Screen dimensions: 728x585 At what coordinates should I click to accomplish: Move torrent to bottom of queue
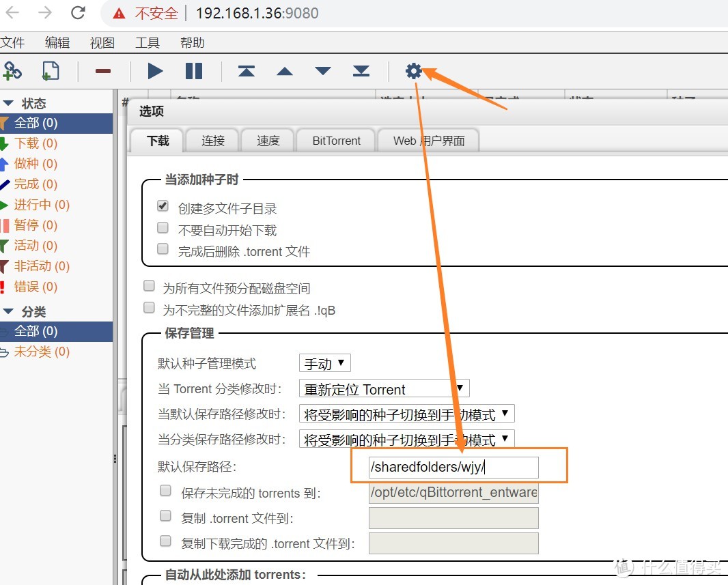pyautogui.click(x=361, y=71)
